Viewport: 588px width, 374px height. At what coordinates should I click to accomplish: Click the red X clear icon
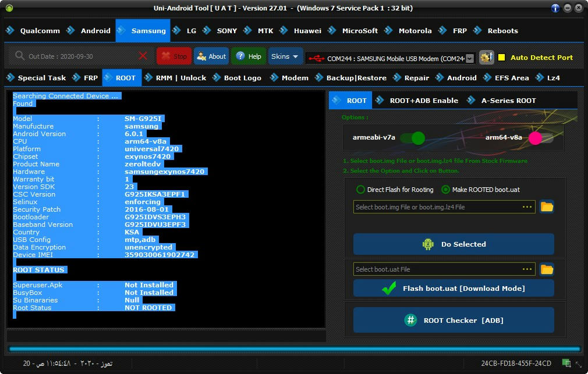pyautogui.click(x=143, y=56)
